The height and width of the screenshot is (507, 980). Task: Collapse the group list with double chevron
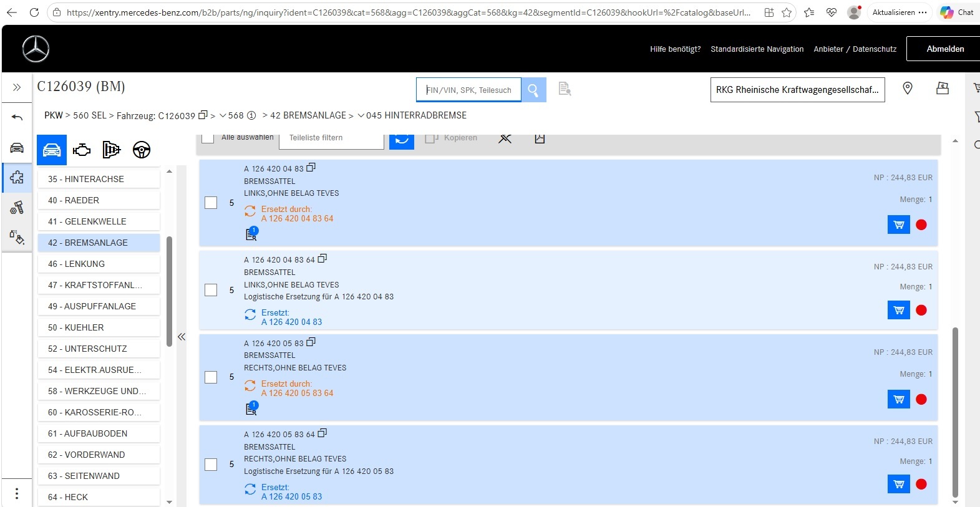pos(182,337)
